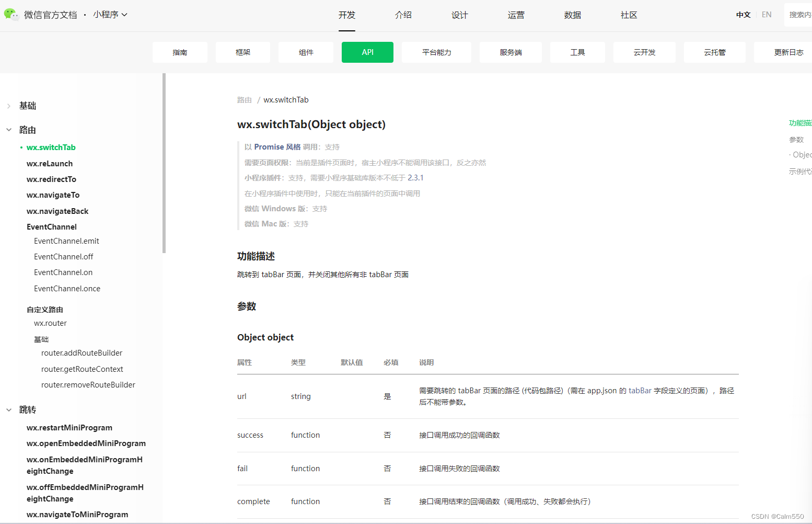Jump to 参数 in page outline
This screenshot has width=812, height=524.
click(x=796, y=140)
